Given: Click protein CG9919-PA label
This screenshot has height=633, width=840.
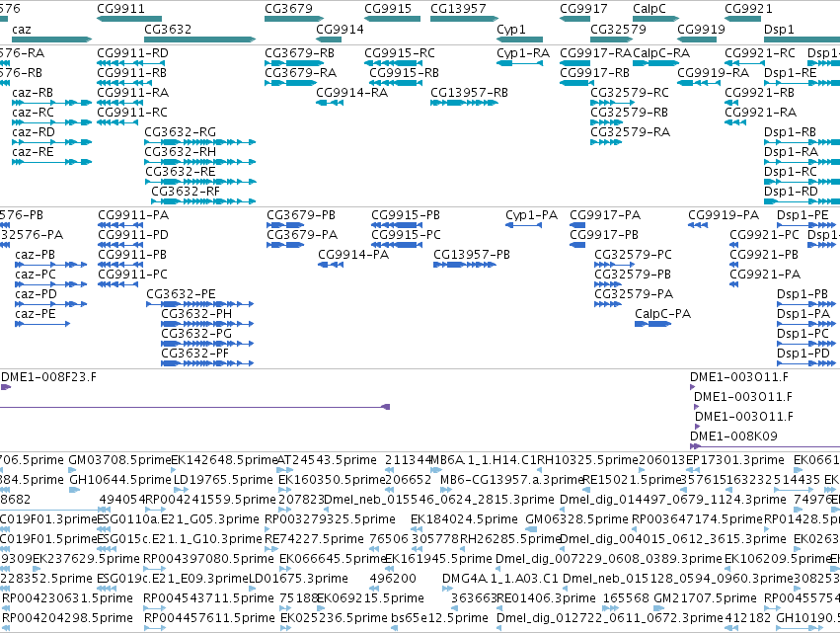Looking at the screenshot, I should coord(724,215).
